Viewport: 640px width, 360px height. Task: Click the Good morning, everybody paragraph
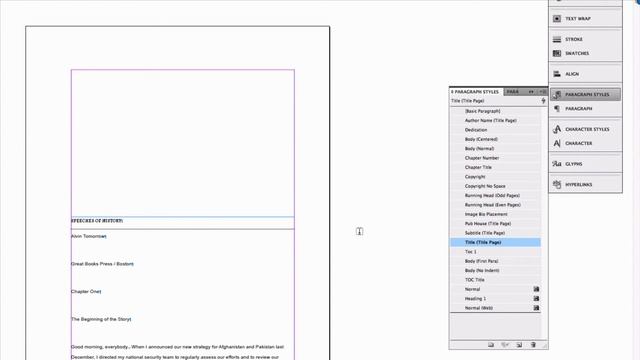[178, 352]
